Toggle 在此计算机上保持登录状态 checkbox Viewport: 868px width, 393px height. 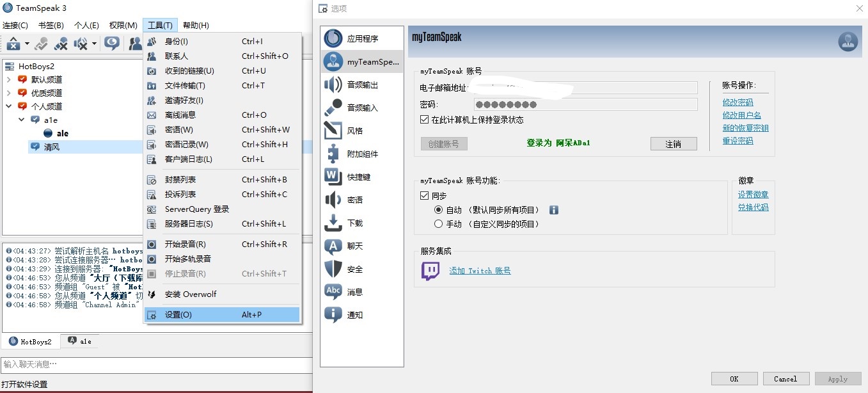point(425,120)
